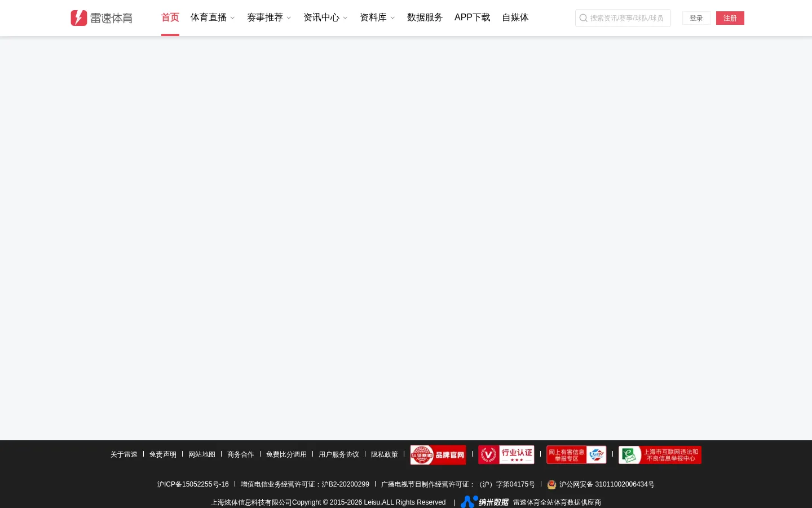Screen dimensions: 812x508
Task: Click the 注册 button
Action: [730, 18]
